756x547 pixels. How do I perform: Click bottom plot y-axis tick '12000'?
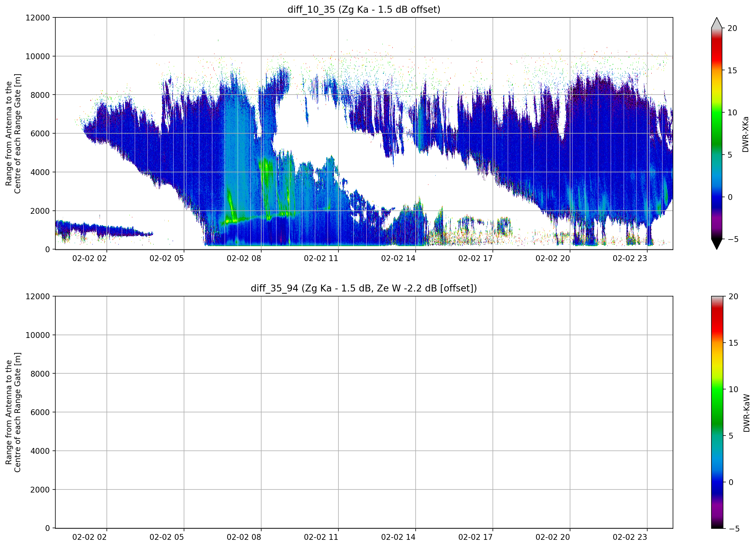pyautogui.click(x=38, y=296)
